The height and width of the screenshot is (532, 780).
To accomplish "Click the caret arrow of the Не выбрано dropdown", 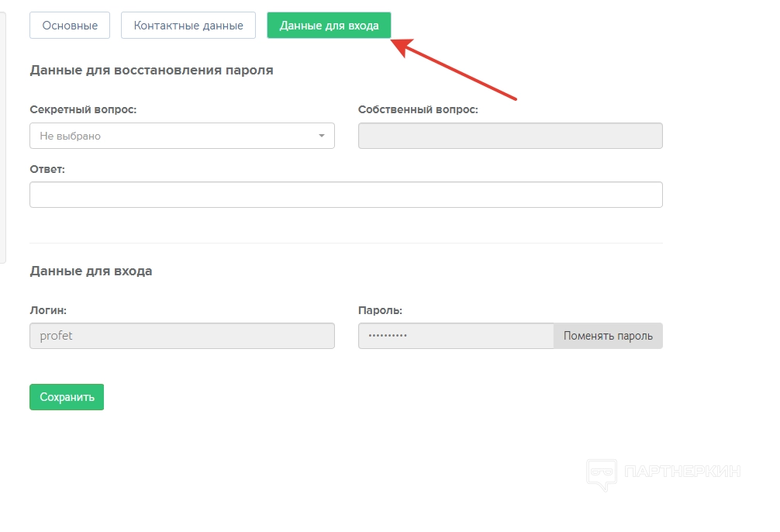I will click(x=322, y=136).
